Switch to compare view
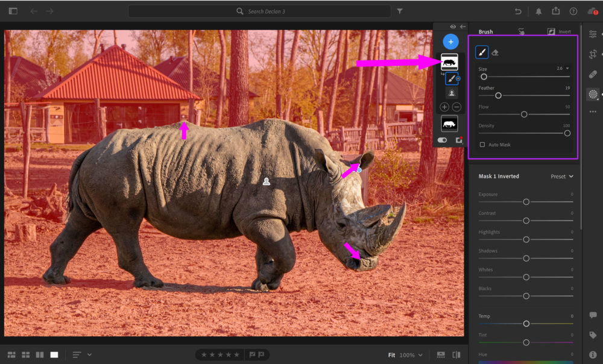 tap(40, 355)
